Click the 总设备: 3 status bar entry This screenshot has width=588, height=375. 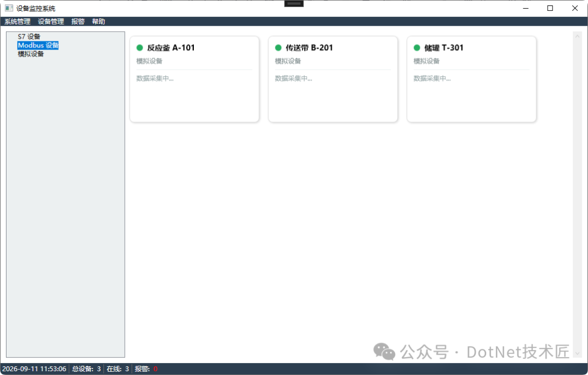click(86, 369)
